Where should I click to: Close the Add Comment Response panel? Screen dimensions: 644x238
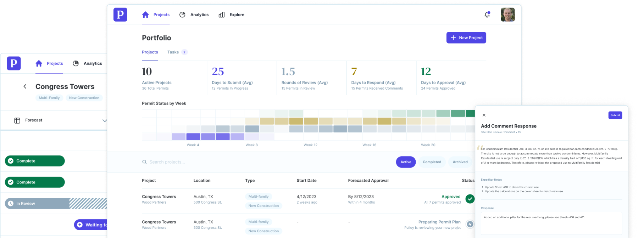484,115
